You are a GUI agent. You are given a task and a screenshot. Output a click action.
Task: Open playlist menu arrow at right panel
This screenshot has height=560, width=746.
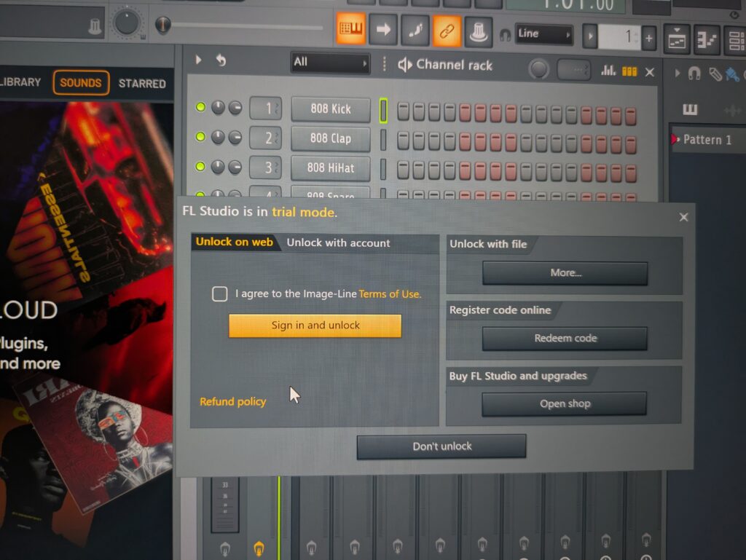point(677,74)
